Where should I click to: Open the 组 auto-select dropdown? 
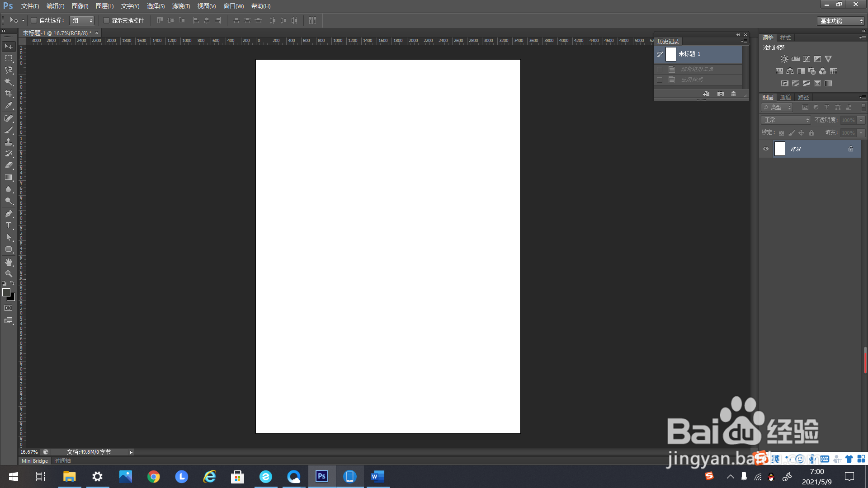tap(82, 20)
